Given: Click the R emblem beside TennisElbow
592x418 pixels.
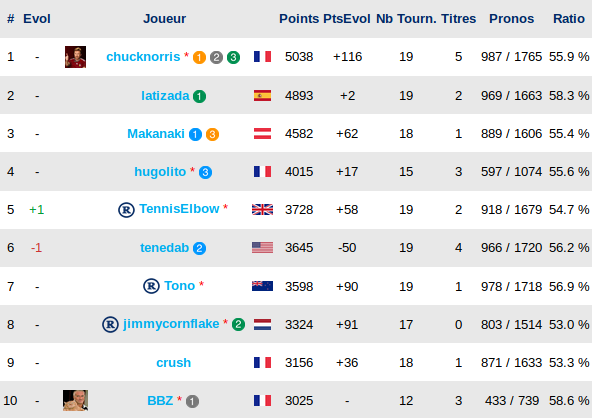Looking at the screenshot, I should [x=126, y=210].
